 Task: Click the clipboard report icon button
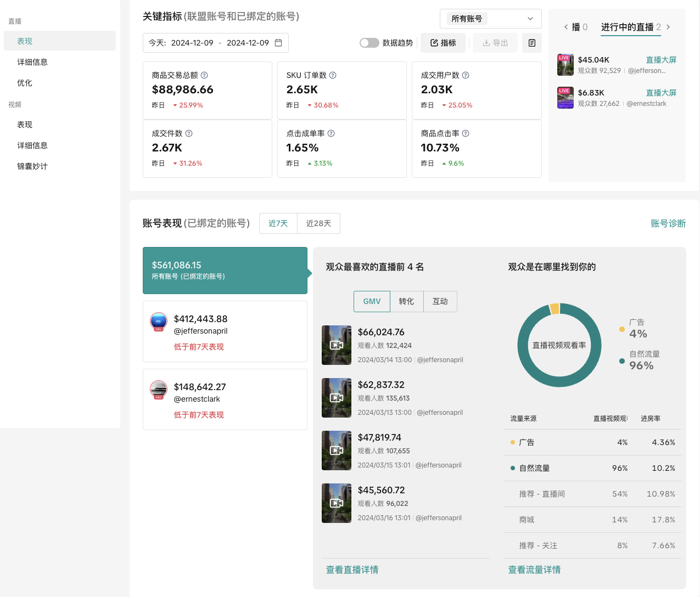point(531,43)
